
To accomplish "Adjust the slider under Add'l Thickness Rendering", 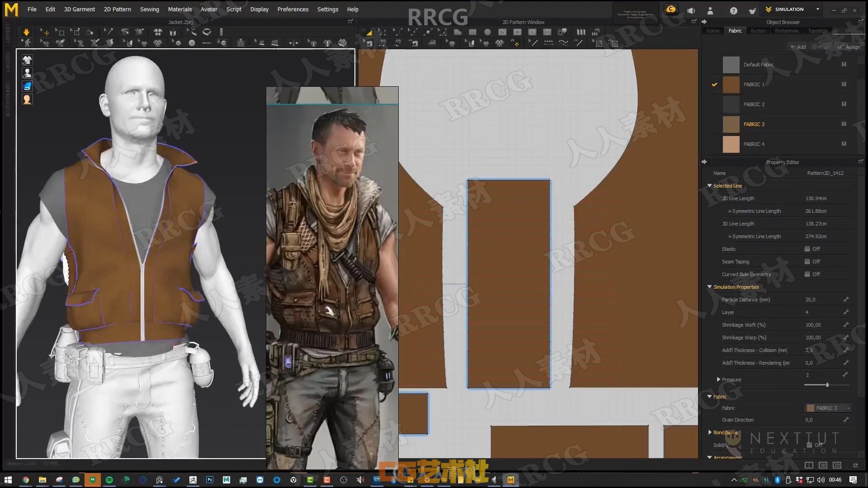I will pyautogui.click(x=827, y=385).
